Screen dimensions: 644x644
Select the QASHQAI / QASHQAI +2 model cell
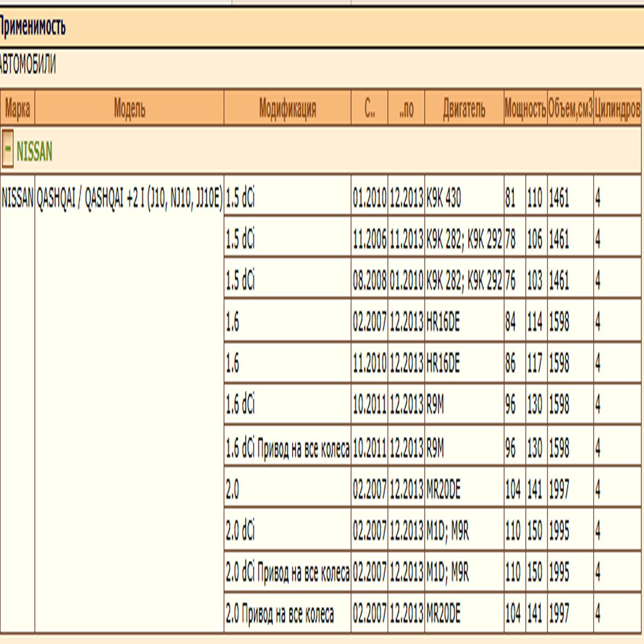tap(129, 198)
